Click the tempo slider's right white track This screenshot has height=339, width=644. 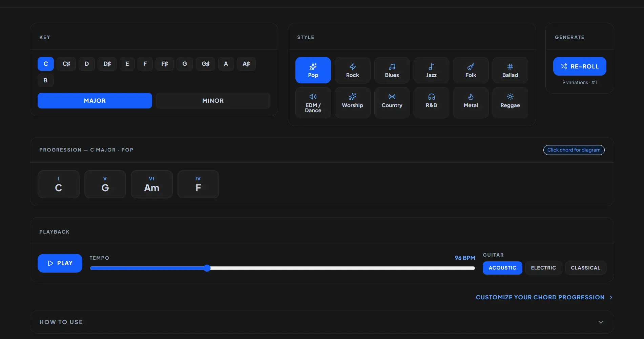click(342, 268)
